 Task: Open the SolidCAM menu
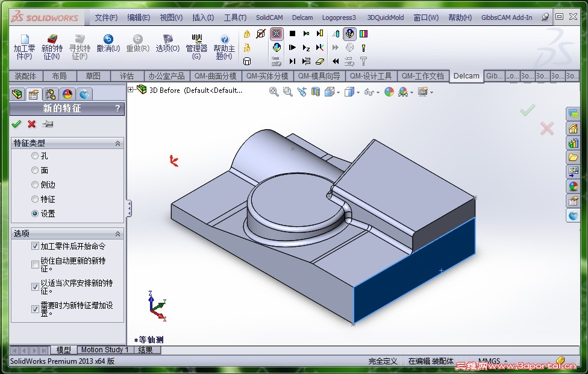point(269,17)
